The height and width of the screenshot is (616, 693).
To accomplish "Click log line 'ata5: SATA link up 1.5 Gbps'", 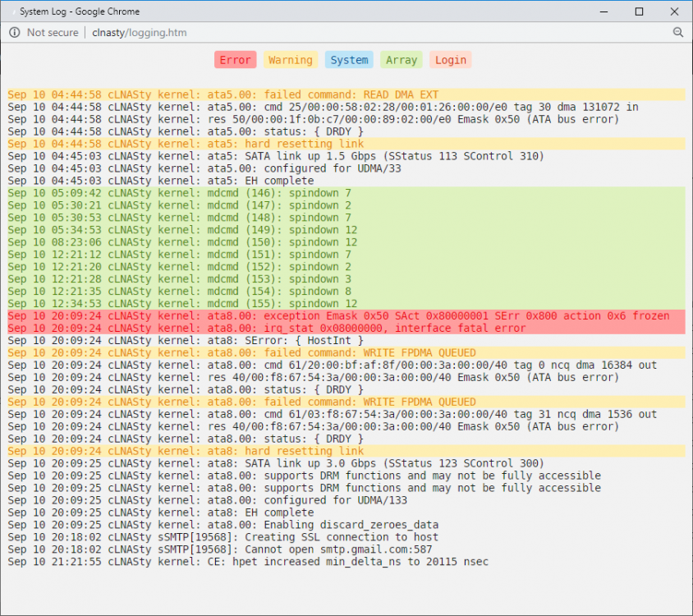I will (276, 156).
